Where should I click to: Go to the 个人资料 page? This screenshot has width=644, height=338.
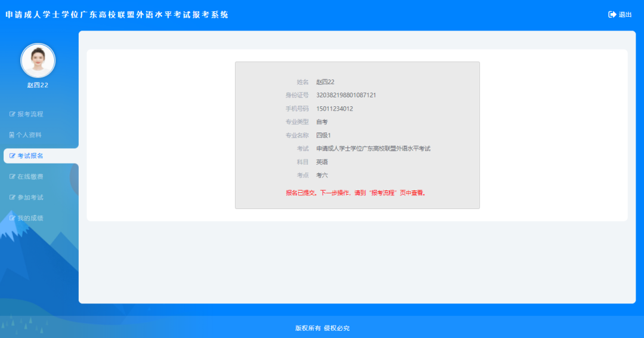pyautogui.click(x=29, y=135)
